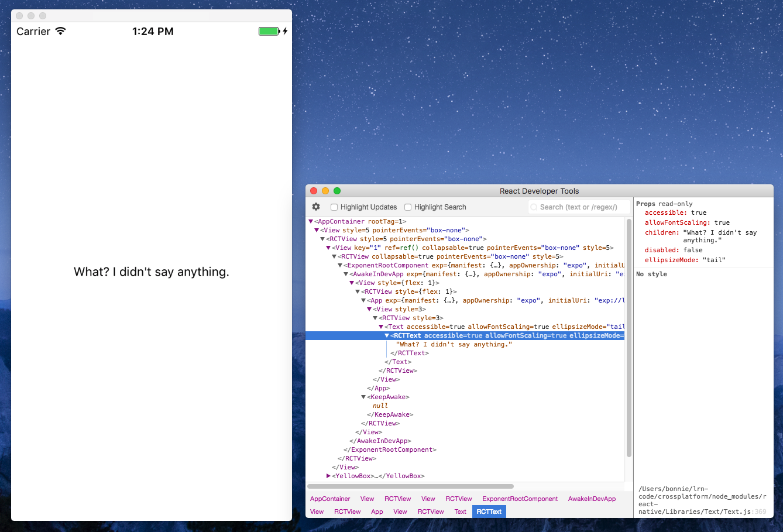Screen dimensions: 783x532
Task: Collapse the ExponentRootComponent node arrow
Action: pos(340,265)
